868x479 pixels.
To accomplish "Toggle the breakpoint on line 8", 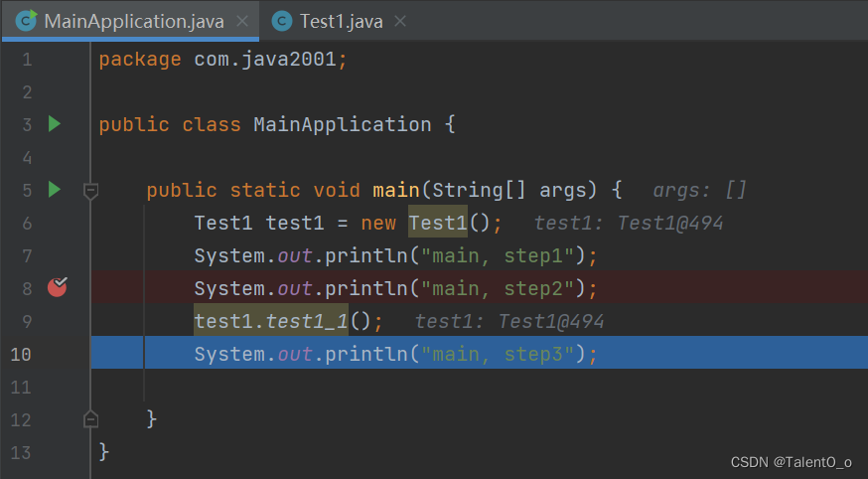I will (x=57, y=287).
